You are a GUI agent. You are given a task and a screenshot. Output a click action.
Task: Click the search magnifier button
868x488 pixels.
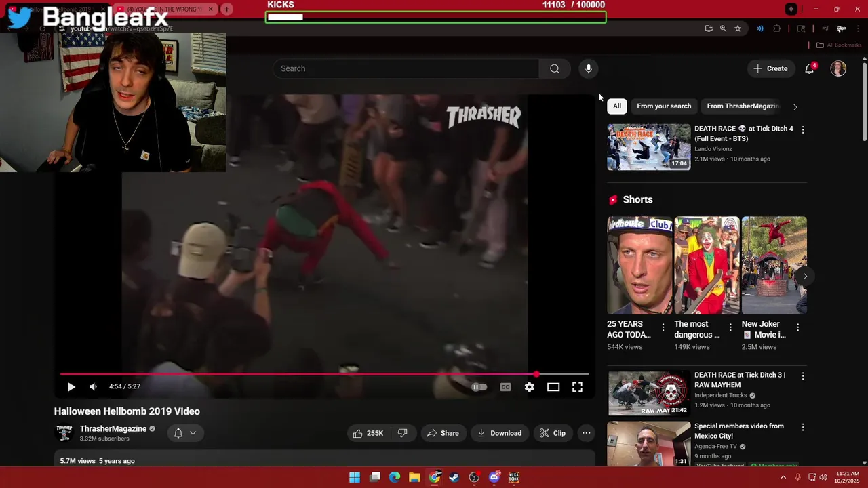tap(555, 68)
